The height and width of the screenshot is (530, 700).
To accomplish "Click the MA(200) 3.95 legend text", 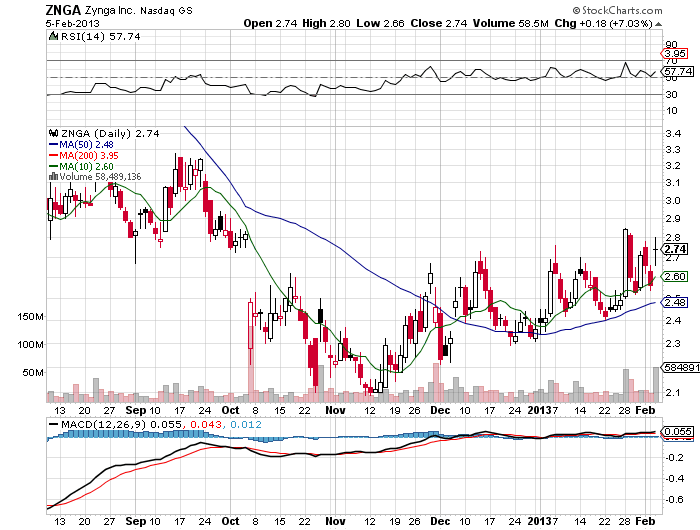I will point(89,156).
